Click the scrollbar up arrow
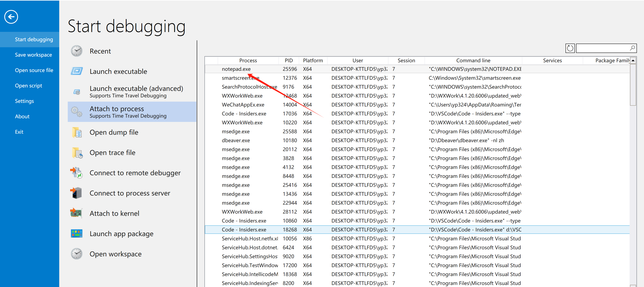The image size is (644, 287). 633,60
